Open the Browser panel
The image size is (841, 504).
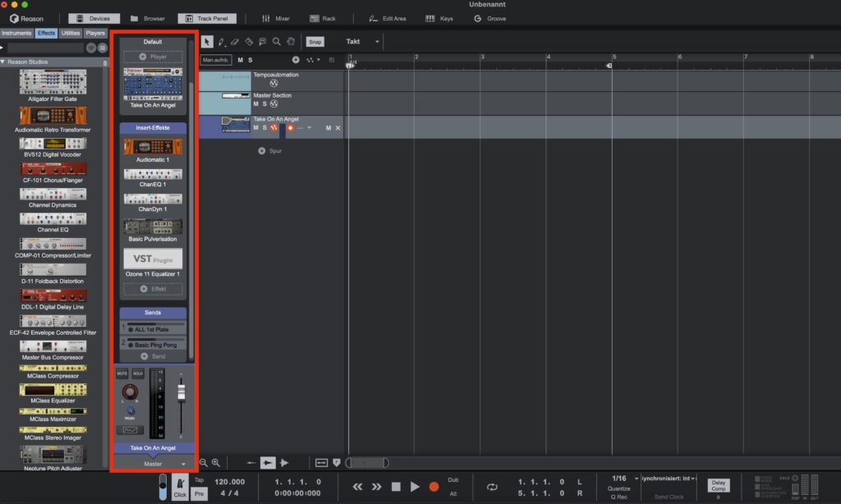[148, 18]
